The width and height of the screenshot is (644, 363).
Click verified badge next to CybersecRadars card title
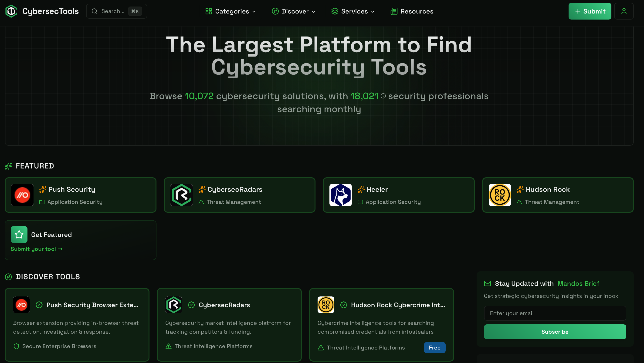click(x=191, y=305)
